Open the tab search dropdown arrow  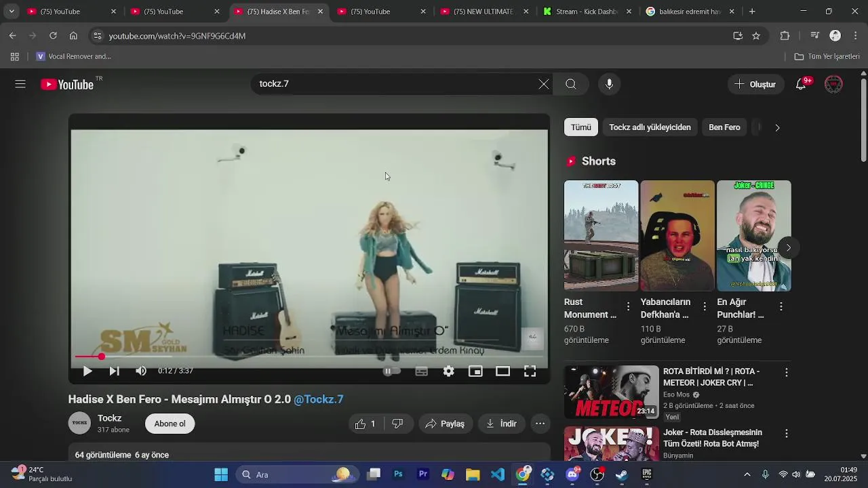click(12, 12)
